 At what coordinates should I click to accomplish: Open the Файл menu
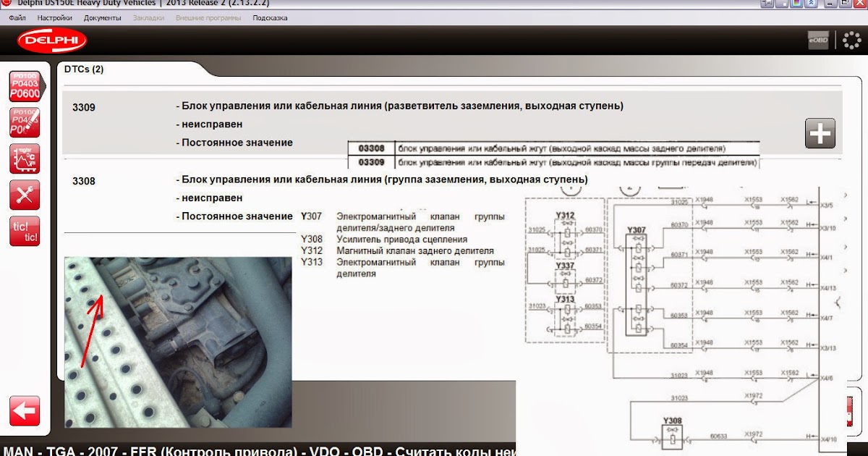(x=17, y=17)
